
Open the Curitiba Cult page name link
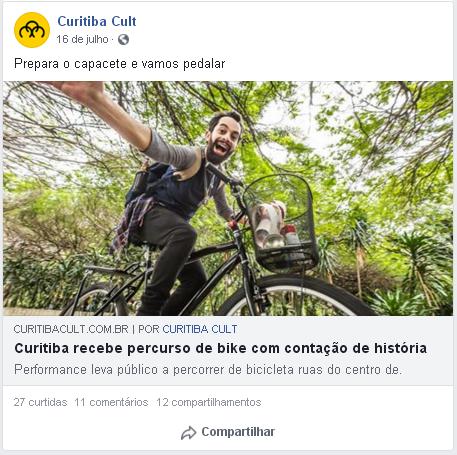pos(97,21)
